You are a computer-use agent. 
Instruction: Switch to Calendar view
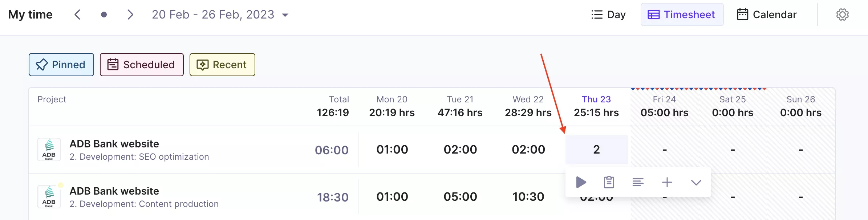(x=767, y=15)
